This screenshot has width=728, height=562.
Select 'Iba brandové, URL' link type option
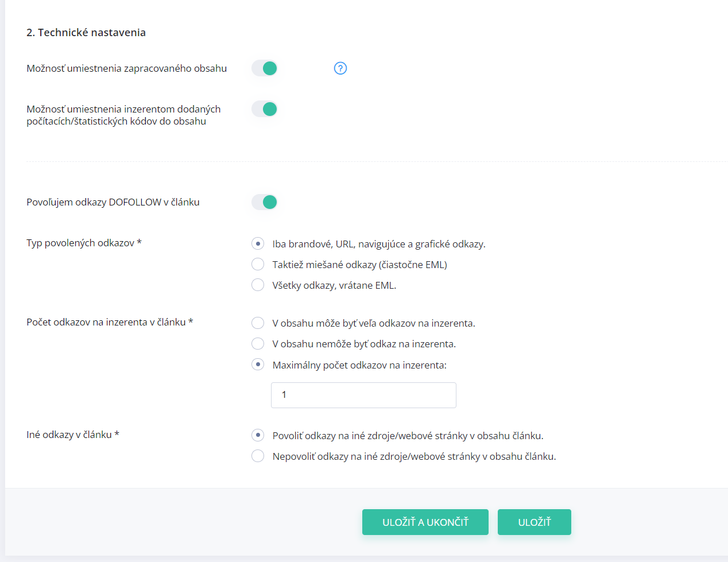click(258, 244)
